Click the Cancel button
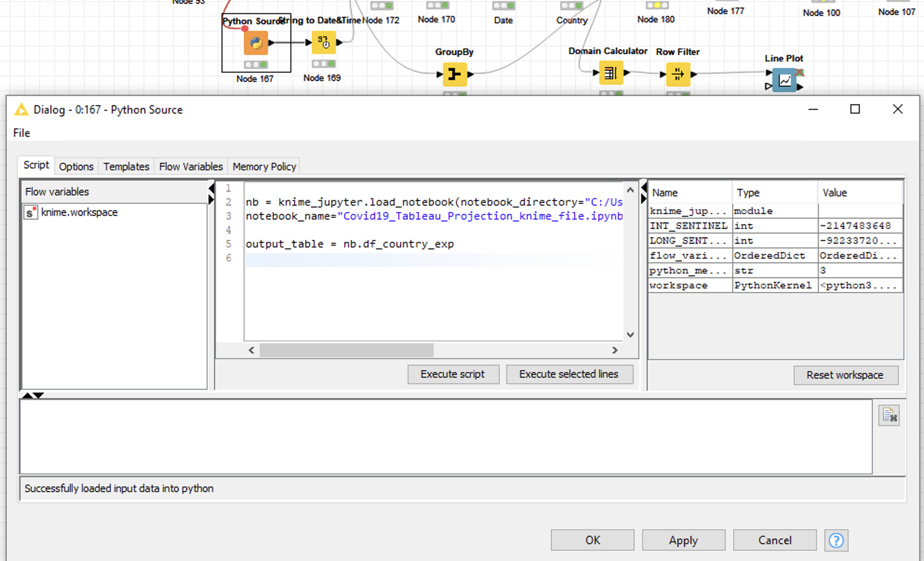This screenshot has height=561, width=924. (775, 540)
